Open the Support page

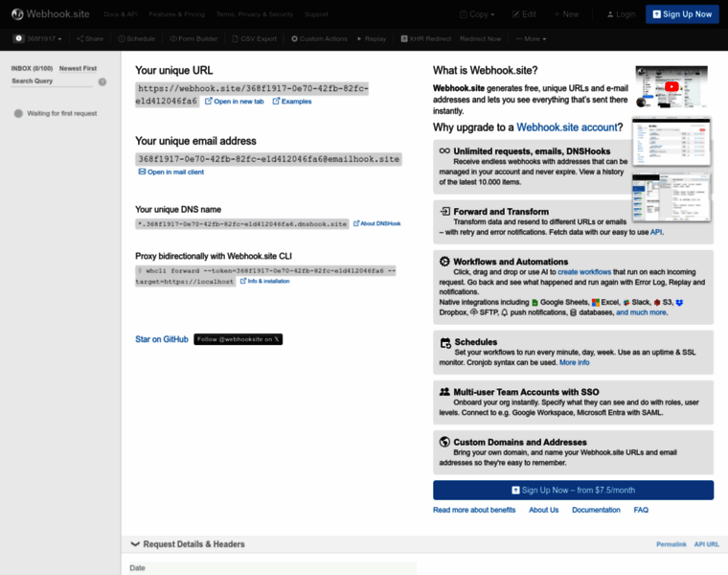pos(317,14)
